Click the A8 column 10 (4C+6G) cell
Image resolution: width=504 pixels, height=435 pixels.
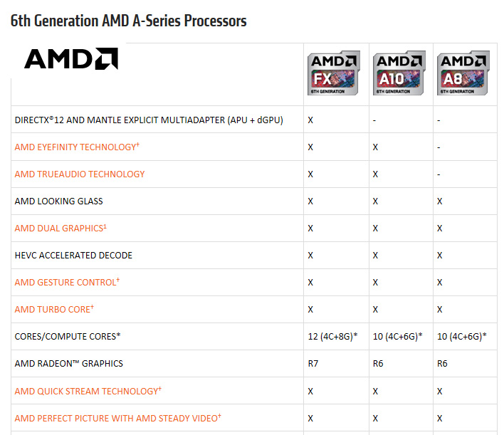[463, 336]
